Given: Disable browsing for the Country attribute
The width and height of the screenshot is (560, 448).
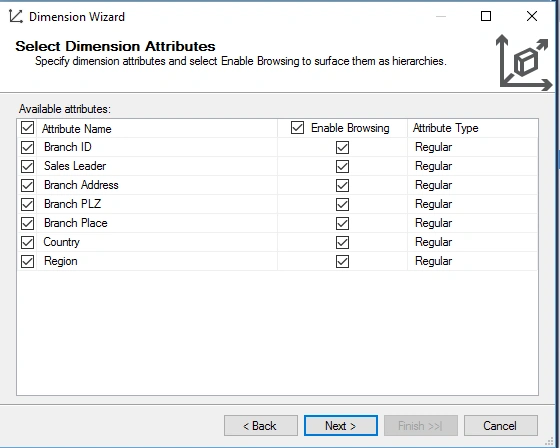Looking at the screenshot, I should (x=342, y=242).
